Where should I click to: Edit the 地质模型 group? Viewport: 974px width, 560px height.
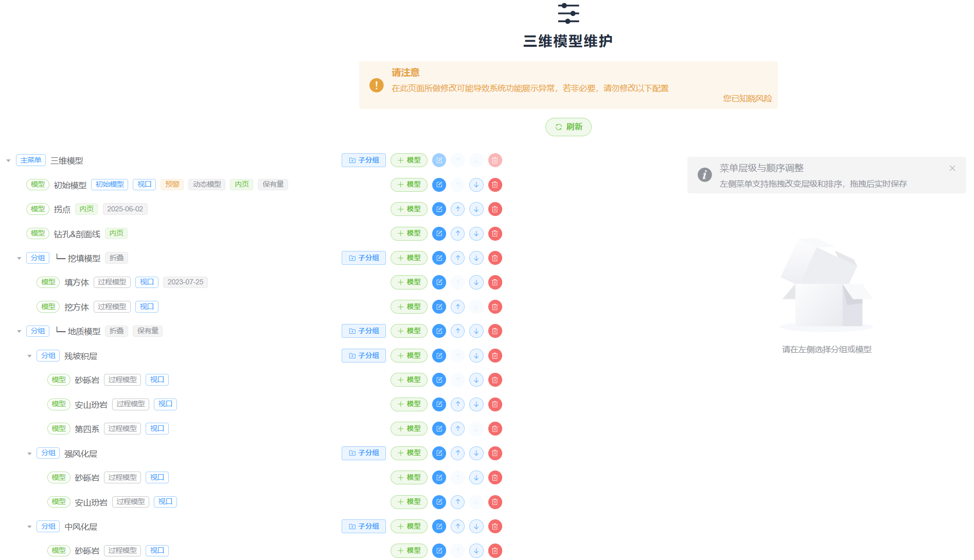click(439, 331)
